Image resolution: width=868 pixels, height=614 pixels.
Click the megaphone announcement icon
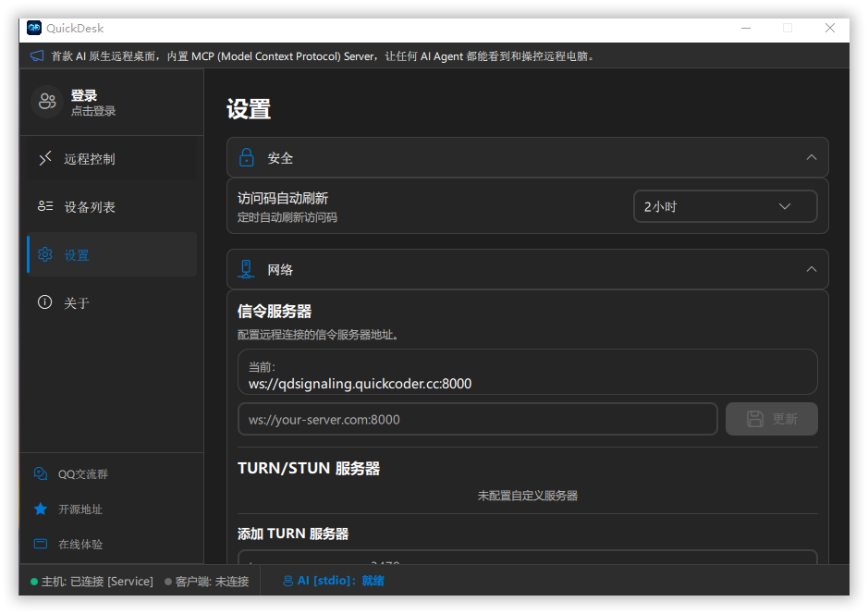[x=36, y=55]
